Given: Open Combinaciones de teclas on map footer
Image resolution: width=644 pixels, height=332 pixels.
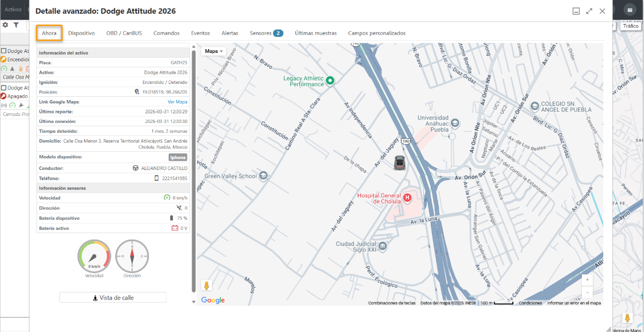Looking at the screenshot, I should [392, 303].
